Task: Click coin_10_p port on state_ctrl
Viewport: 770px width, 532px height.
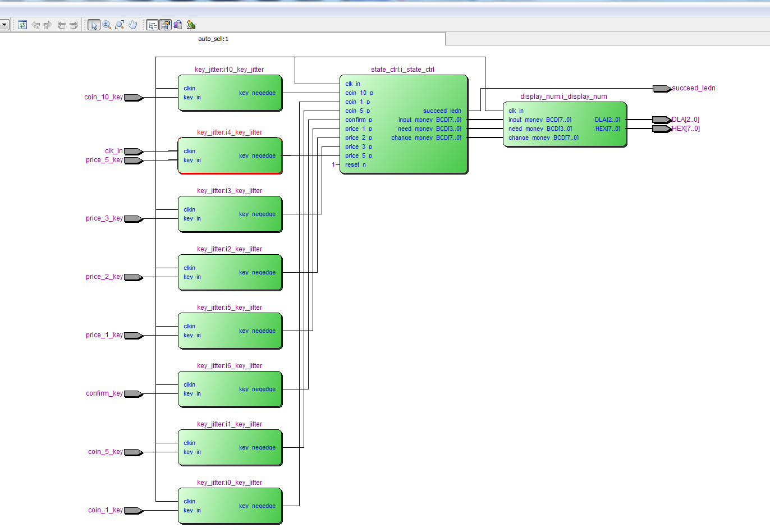Action: click(359, 93)
